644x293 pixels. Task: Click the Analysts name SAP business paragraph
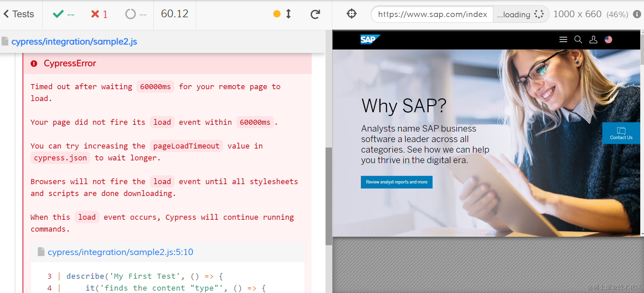click(425, 144)
